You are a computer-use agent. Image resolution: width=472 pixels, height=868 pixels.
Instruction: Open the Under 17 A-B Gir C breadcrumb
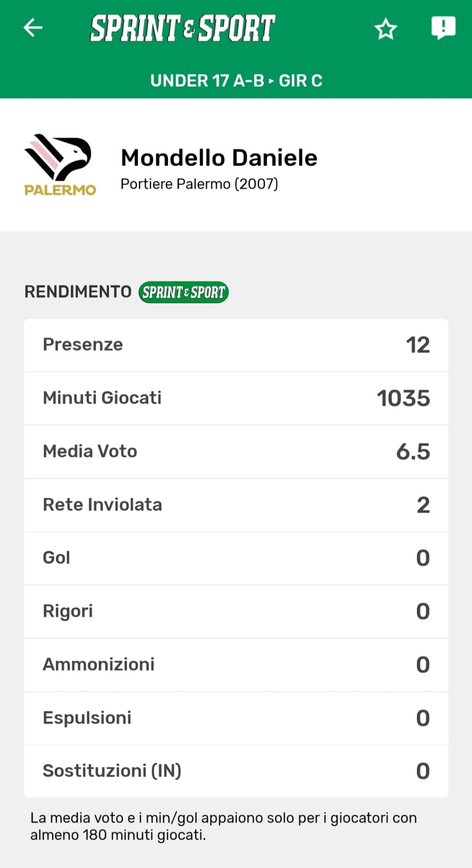pos(236,81)
